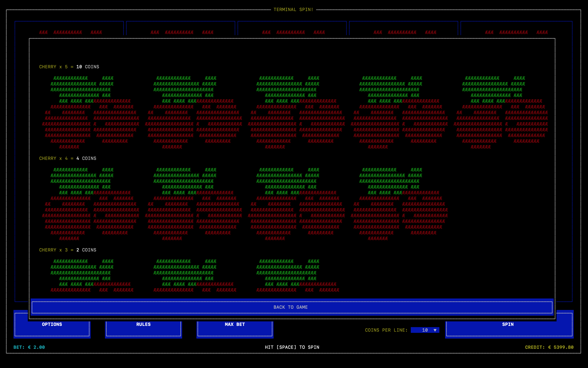Click third cherry in the x5 row
588x368 pixels.
pyautogui.click(x=296, y=112)
